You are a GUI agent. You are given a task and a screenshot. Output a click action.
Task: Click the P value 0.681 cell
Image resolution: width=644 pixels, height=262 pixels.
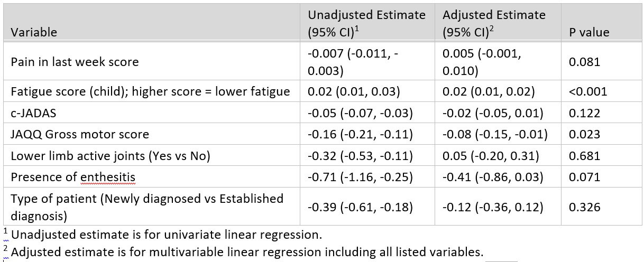point(584,156)
